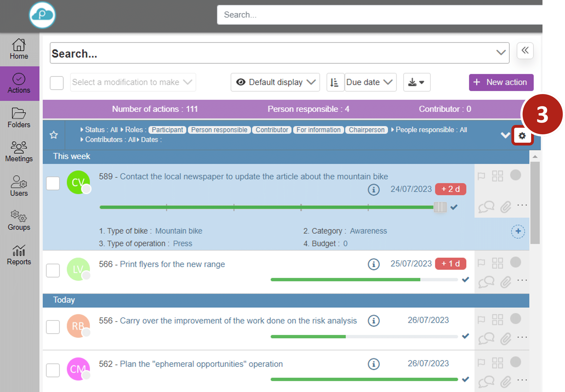Expand the export download dropdown
This screenshot has height=392, width=565.
pyautogui.click(x=417, y=82)
